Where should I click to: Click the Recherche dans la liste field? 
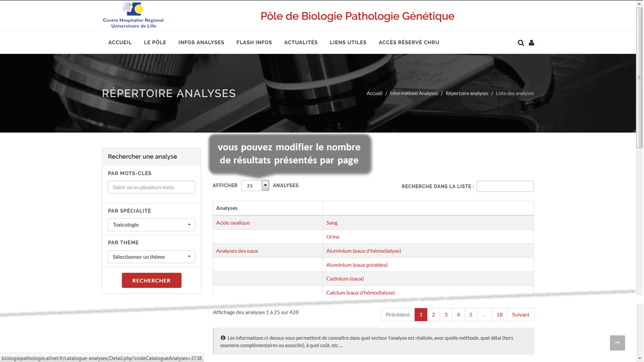[x=505, y=186]
